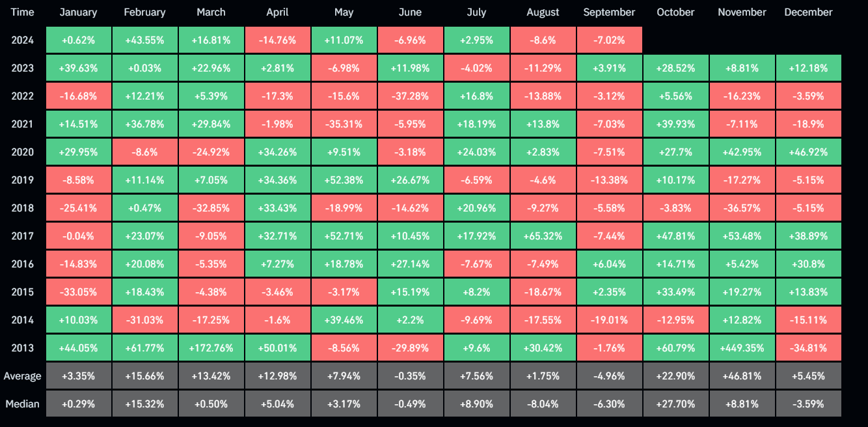This screenshot has width=868, height=427.
Task: Select the -37.28% June 2022 cell
Action: click(x=410, y=96)
